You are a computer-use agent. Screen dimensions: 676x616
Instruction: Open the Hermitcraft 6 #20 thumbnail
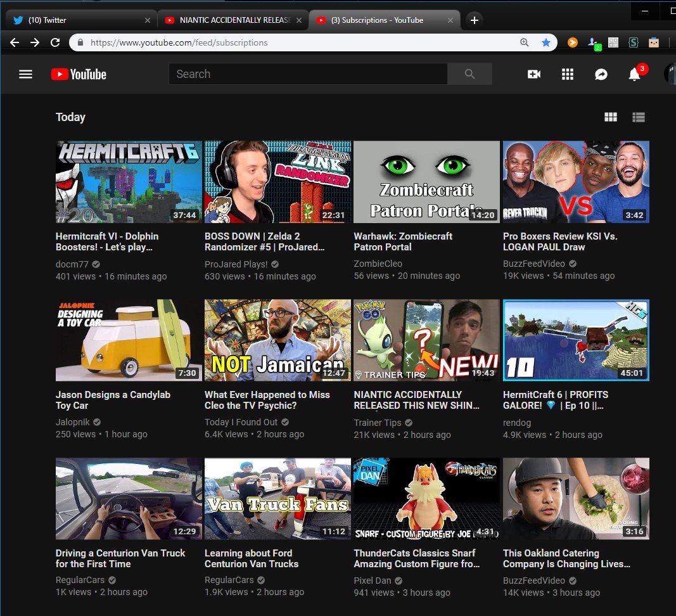(x=129, y=182)
